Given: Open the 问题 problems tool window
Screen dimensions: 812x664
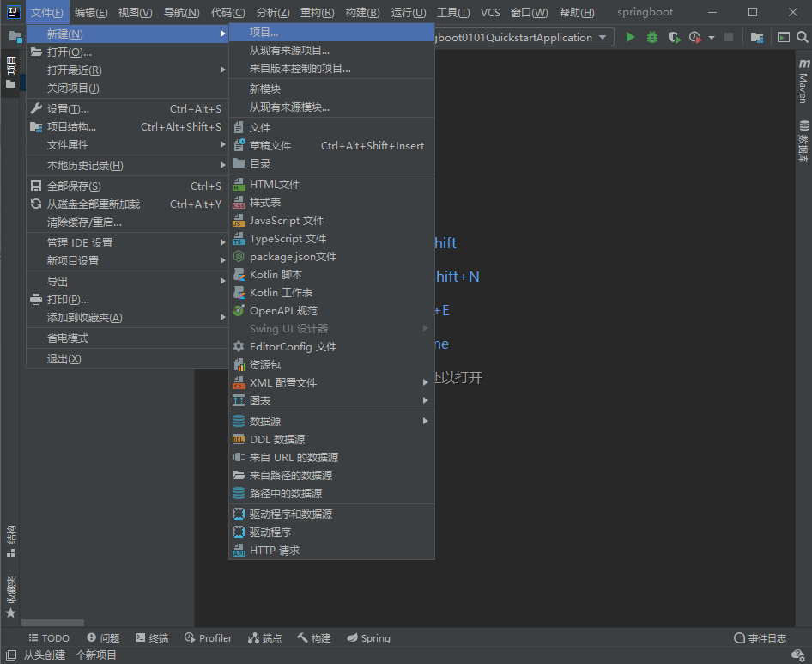Looking at the screenshot, I should [x=103, y=638].
